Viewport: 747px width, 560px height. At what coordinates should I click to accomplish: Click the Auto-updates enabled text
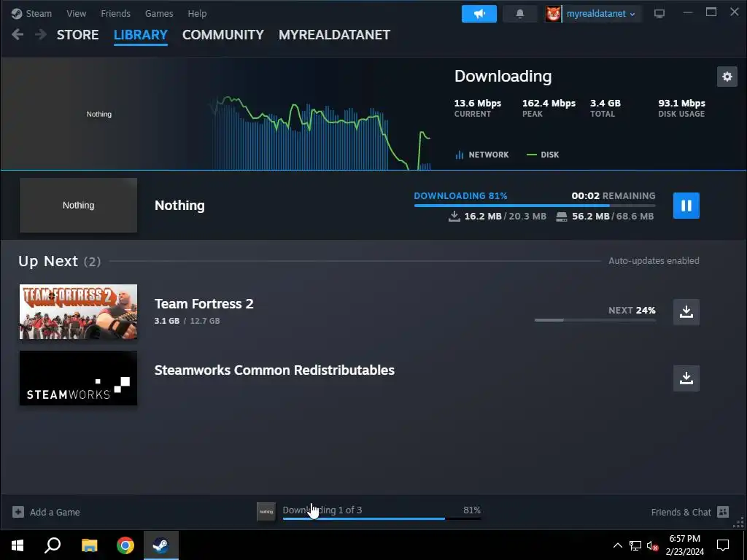tap(654, 261)
